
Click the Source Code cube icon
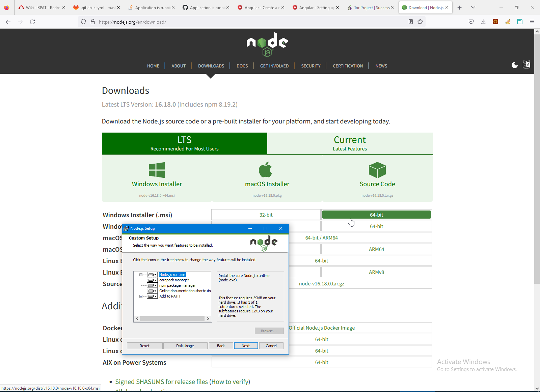(x=377, y=170)
